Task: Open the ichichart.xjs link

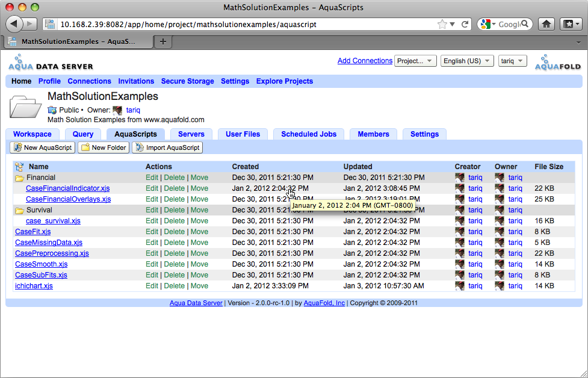Action: pos(34,286)
